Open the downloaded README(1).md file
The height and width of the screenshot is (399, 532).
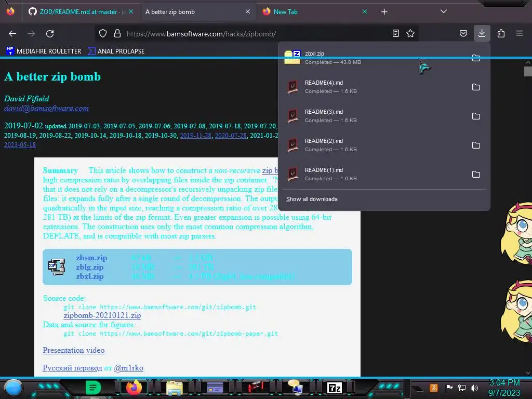point(373,175)
